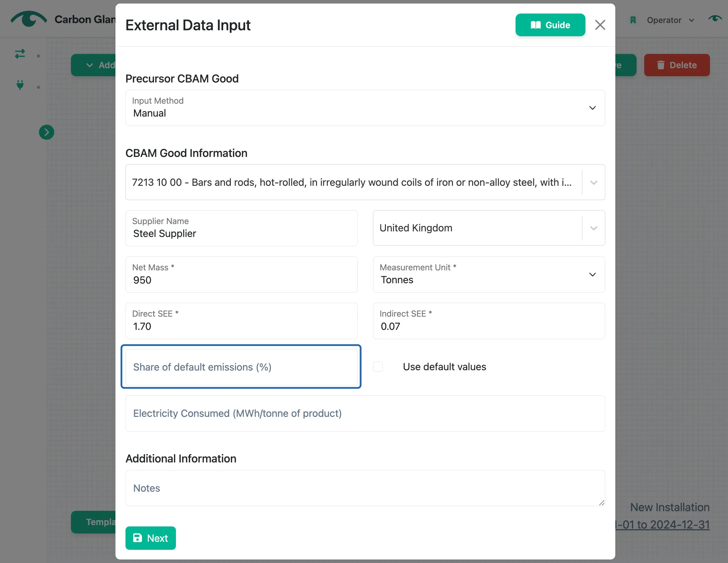The image size is (728, 563).
Task: Open the Guide with book icon
Action: [550, 25]
